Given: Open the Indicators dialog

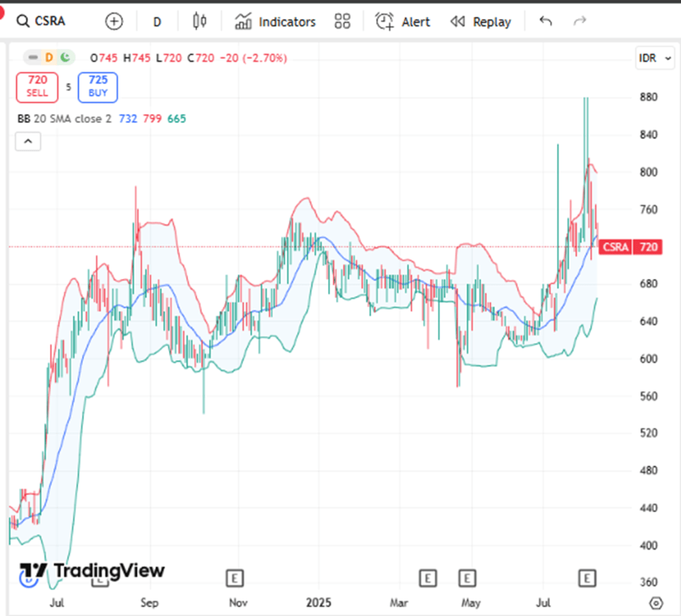Looking at the screenshot, I should (275, 22).
